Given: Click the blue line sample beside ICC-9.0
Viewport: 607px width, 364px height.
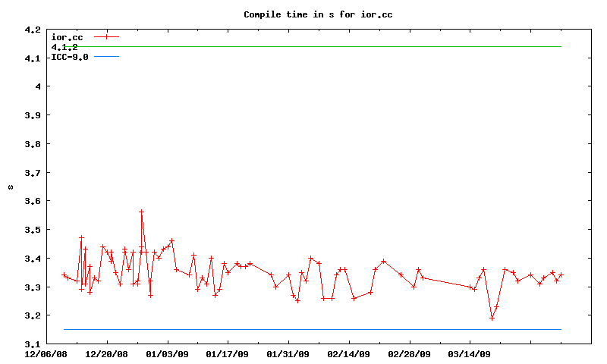Looking at the screenshot, I should point(107,57).
